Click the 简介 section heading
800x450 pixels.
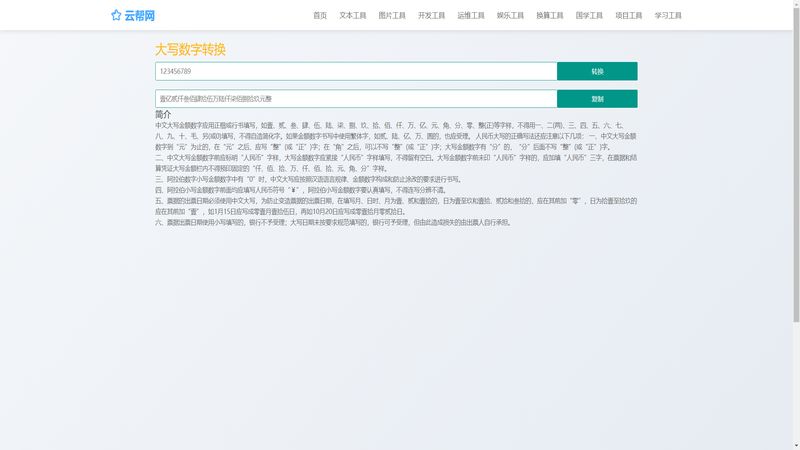pos(163,114)
